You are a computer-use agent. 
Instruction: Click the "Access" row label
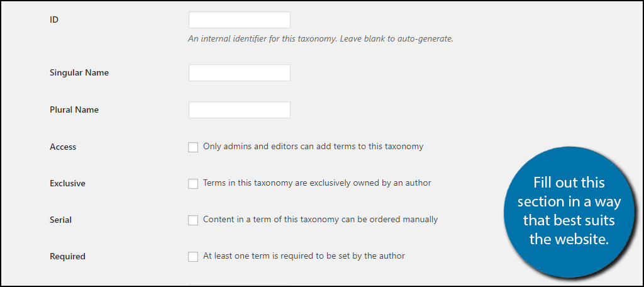click(x=63, y=147)
